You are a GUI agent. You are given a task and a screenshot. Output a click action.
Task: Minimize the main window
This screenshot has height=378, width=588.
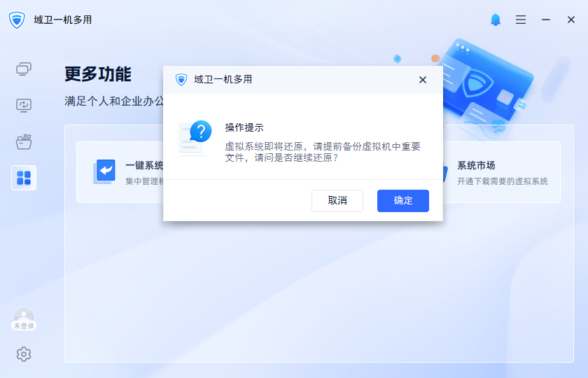[545, 20]
